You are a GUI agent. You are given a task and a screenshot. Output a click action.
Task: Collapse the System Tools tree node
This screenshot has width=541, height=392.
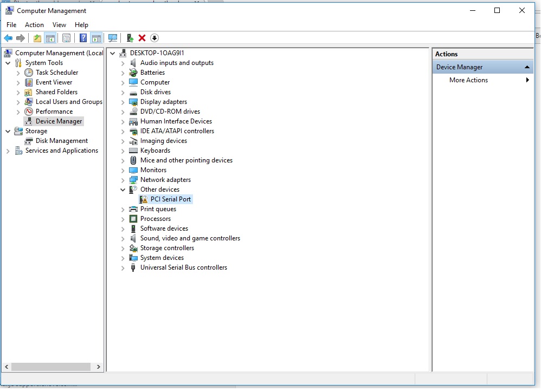tap(8, 63)
